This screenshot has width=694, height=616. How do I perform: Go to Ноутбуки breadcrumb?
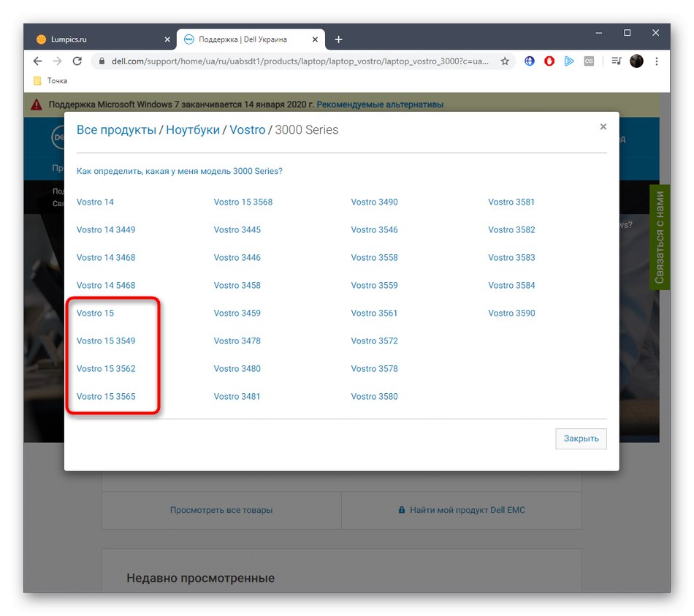193,130
